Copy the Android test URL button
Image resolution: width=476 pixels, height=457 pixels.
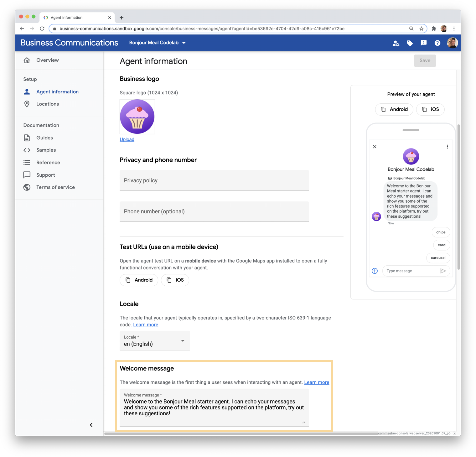point(139,280)
